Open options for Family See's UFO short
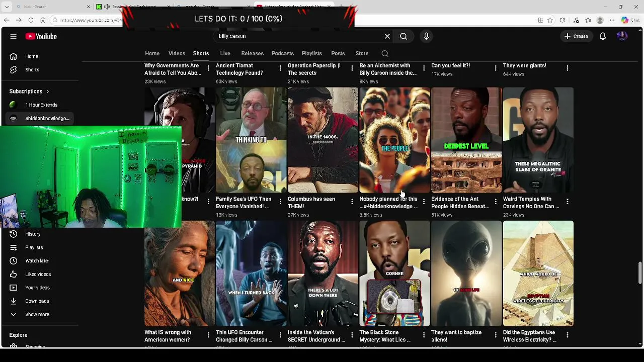Screen dimensions: 644x362 click(280, 202)
